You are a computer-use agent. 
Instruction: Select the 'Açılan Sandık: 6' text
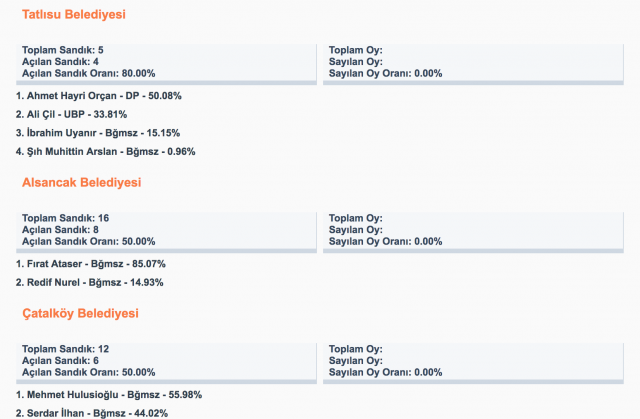pos(60,359)
